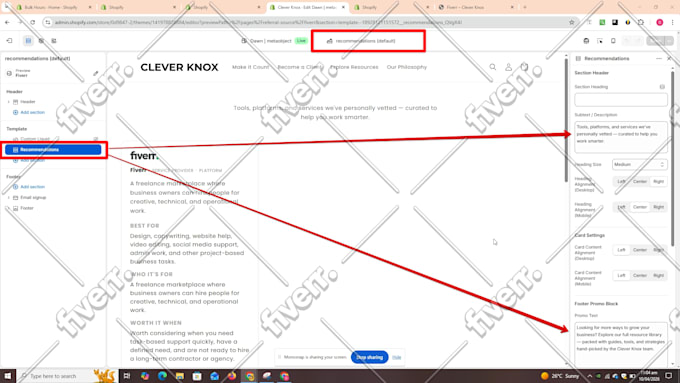This screenshot has width=680, height=383.
Task: Open the theme settings icon in the toolbar
Action: click(41, 41)
